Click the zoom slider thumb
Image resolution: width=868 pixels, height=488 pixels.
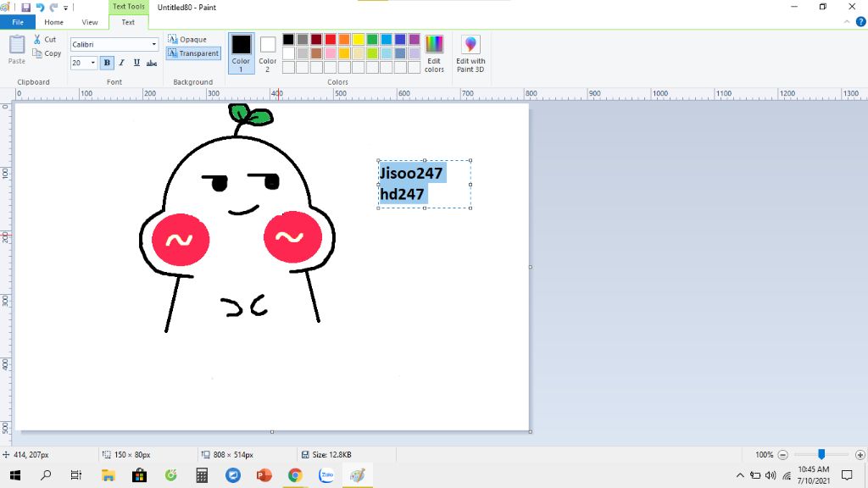(821, 454)
